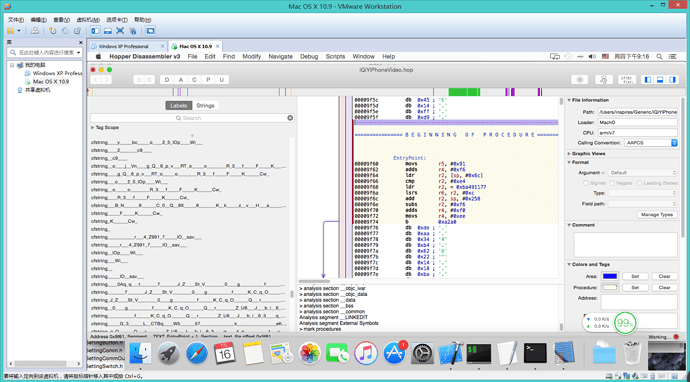690x382 pixels.
Task: Click VMware Unity mode icon
Action: tap(132, 31)
